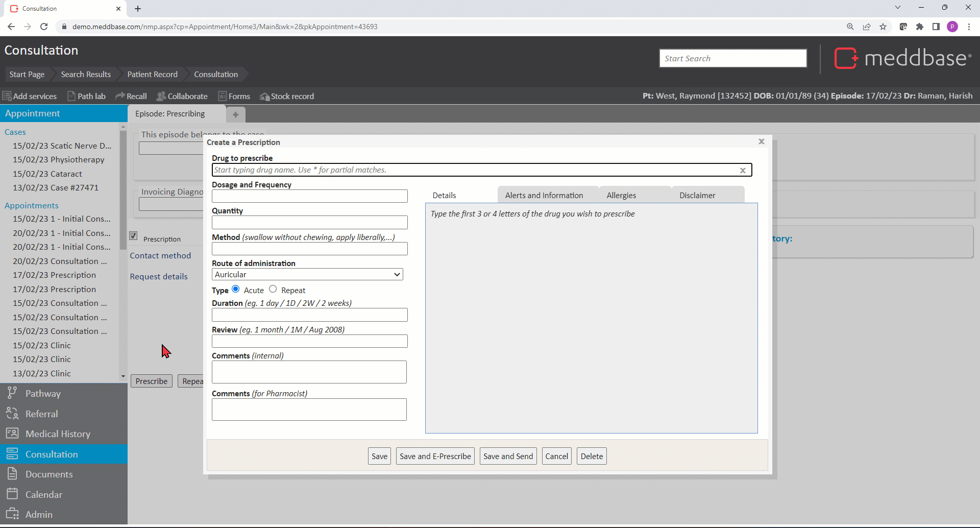Open a new browser tab
980x528 pixels.
tap(138, 9)
